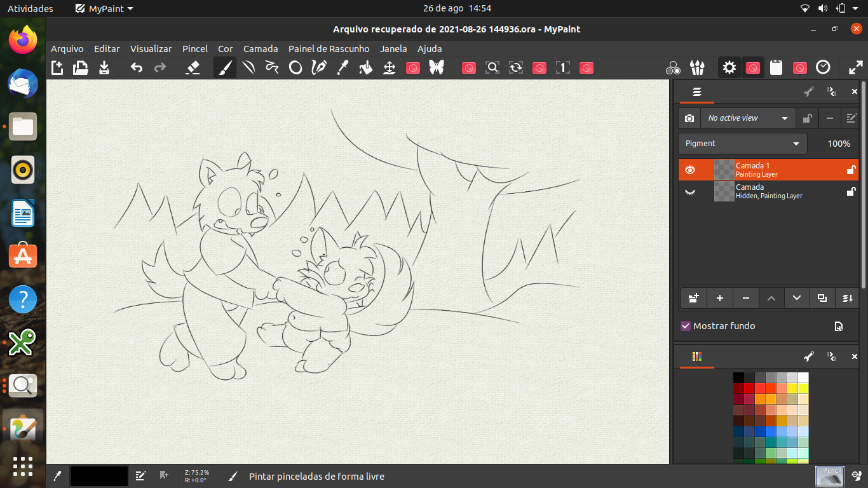The height and width of the screenshot is (488, 868).
Task: Open the Pincel menu
Action: click(x=195, y=49)
